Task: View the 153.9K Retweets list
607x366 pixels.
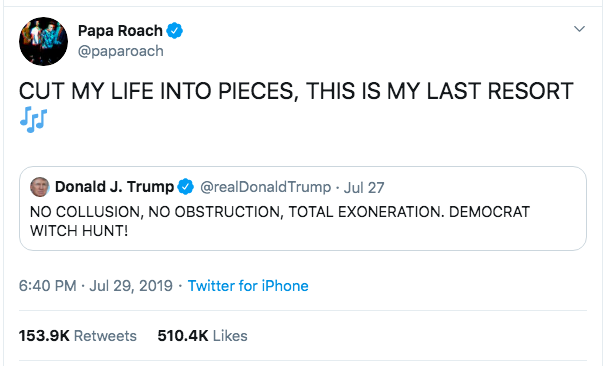Action: pyautogui.click(x=78, y=336)
